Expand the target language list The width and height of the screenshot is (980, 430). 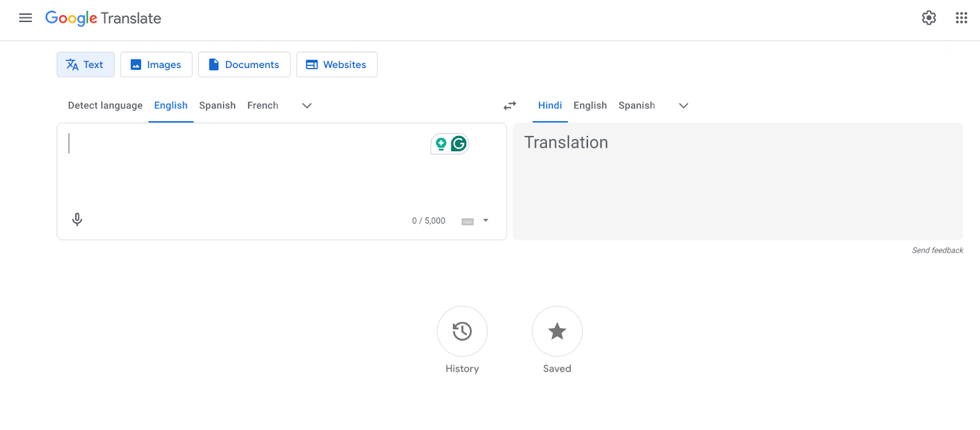684,105
